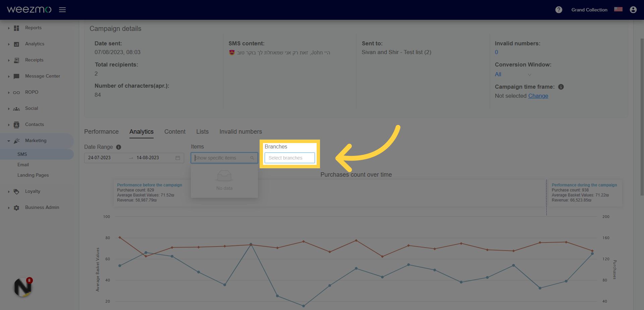
Task: Click the Contacts address book icon
Action: (x=16, y=125)
